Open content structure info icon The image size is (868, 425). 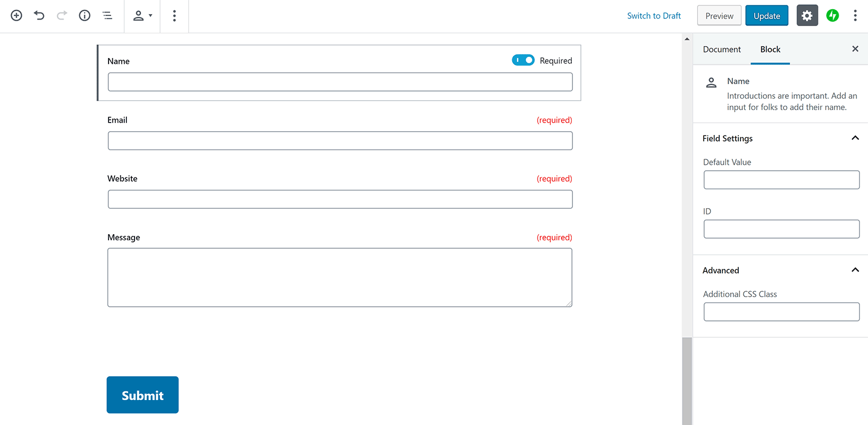pyautogui.click(x=85, y=16)
